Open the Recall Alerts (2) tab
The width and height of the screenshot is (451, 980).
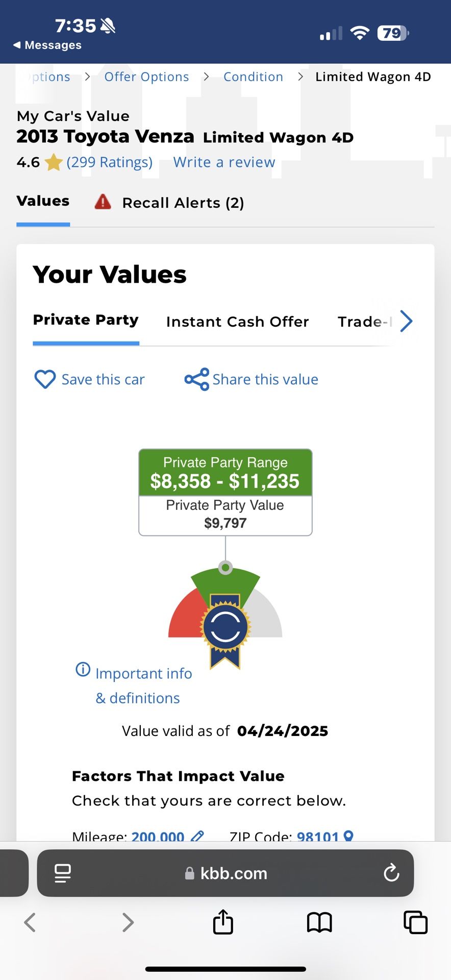(x=169, y=203)
